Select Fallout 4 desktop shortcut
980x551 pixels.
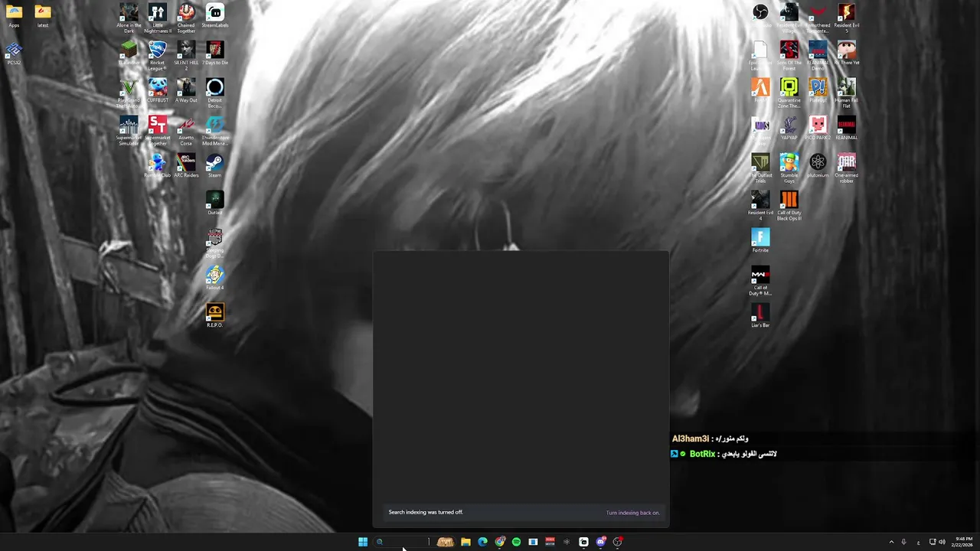(215, 279)
